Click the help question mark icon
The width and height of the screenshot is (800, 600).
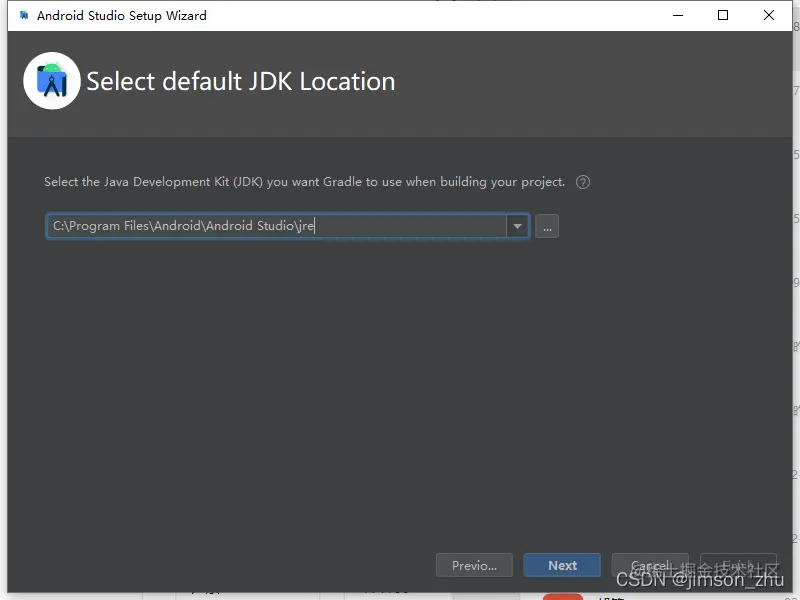583,182
